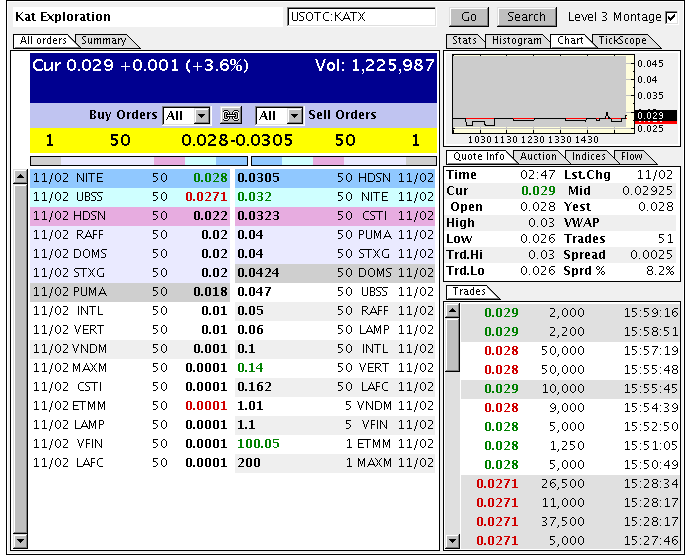
Task: Click the buy-side market depth color bar
Action: click(138, 160)
